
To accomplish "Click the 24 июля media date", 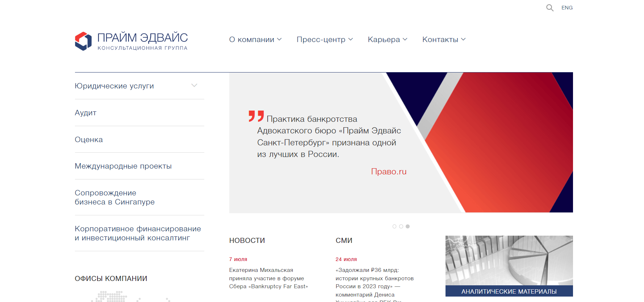I will coord(346,259).
